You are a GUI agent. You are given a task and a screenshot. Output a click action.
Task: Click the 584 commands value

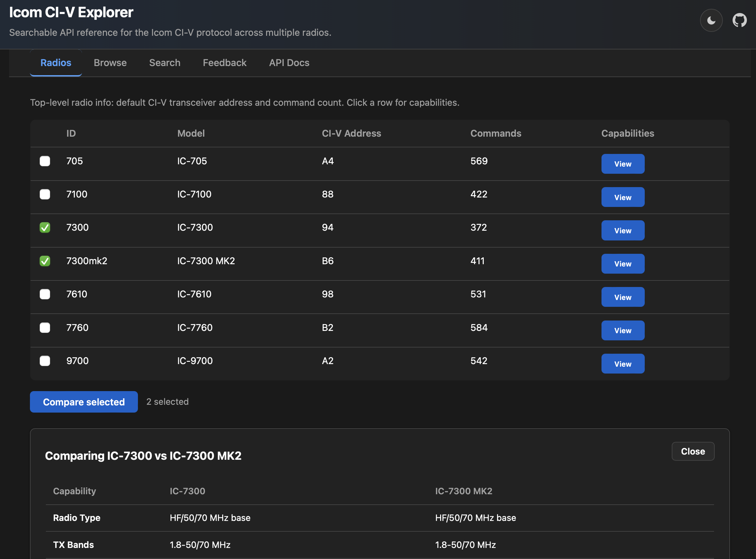(x=479, y=328)
